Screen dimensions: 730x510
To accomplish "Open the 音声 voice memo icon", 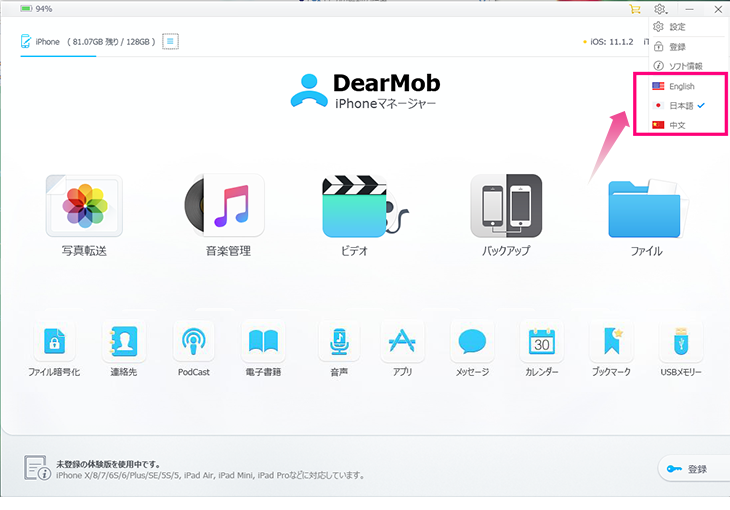I will pos(339,341).
